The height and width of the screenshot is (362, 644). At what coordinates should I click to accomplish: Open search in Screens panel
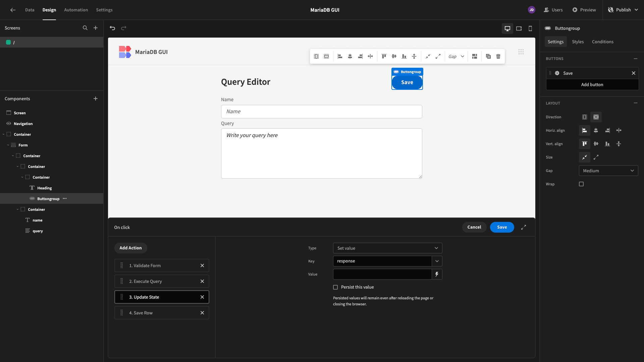[85, 28]
